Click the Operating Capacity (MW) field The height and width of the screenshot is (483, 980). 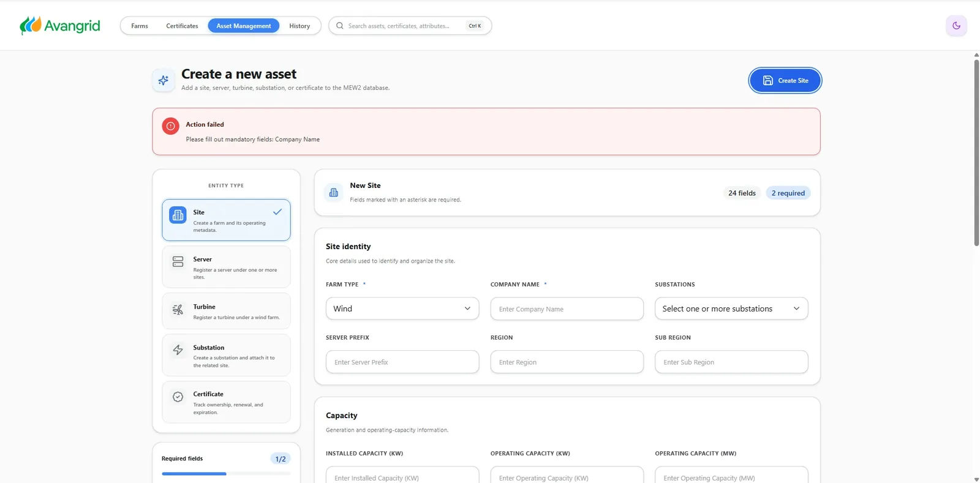click(x=731, y=475)
